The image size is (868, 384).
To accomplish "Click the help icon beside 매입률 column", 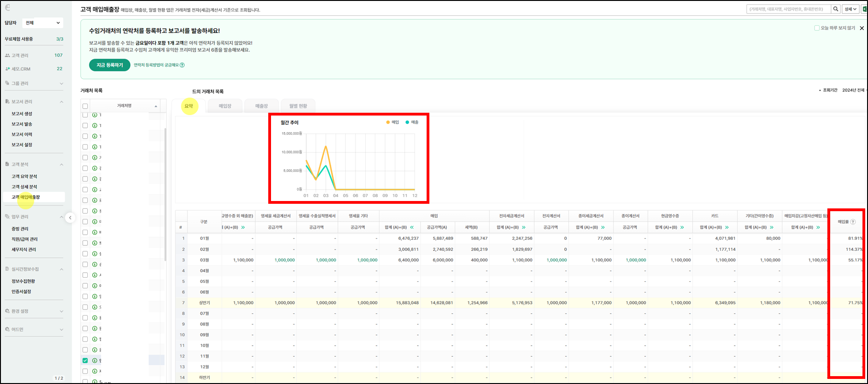I will pos(853,222).
